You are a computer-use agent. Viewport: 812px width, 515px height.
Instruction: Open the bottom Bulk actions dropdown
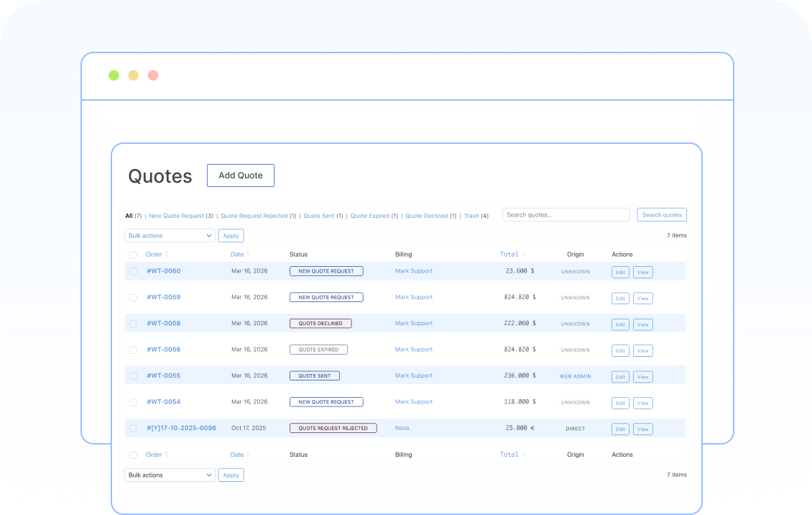point(170,475)
